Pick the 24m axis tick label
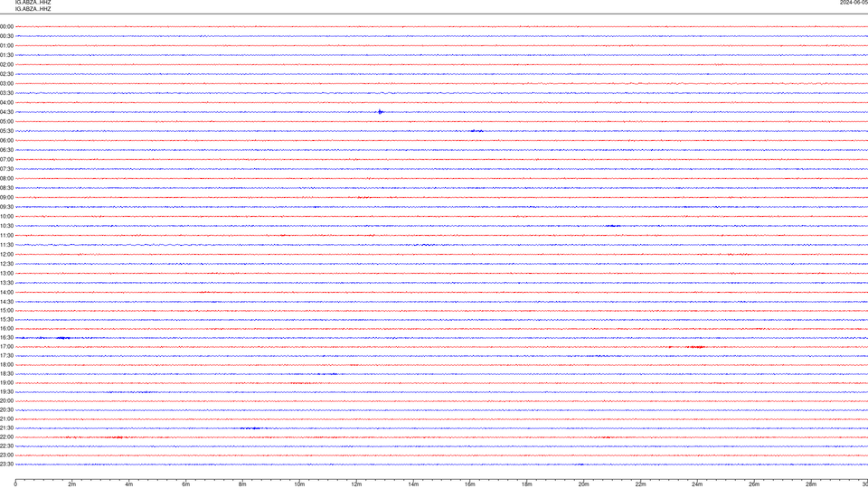Screen dimensions: 868x488 click(x=697, y=484)
